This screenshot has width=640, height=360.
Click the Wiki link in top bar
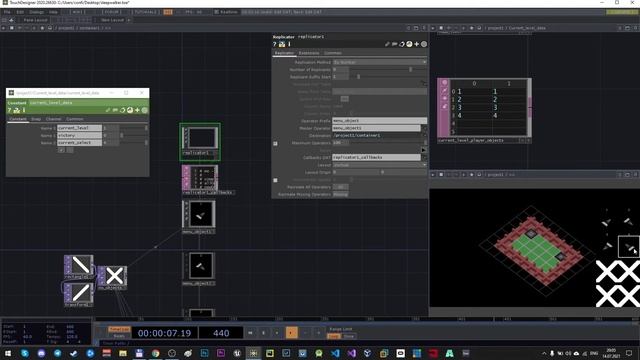[78, 12]
